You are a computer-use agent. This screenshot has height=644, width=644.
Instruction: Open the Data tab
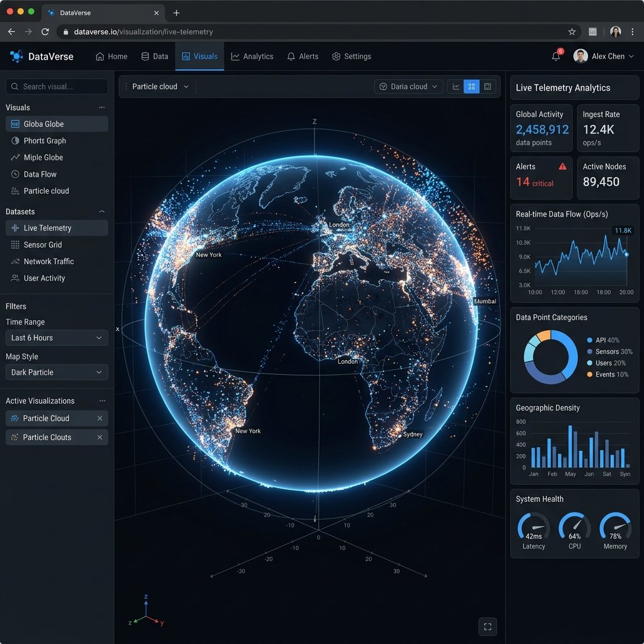pyautogui.click(x=155, y=56)
